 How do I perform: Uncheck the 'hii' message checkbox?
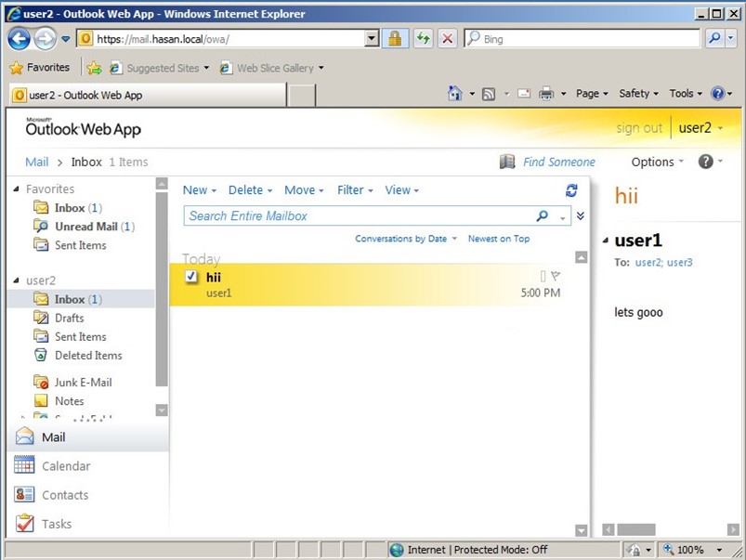[x=191, y=277]
